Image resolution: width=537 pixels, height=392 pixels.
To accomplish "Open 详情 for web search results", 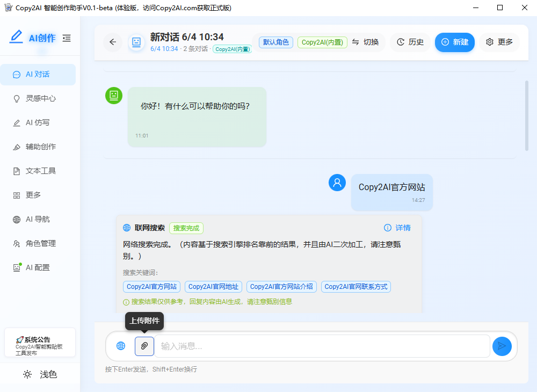I will click(397, 228).
